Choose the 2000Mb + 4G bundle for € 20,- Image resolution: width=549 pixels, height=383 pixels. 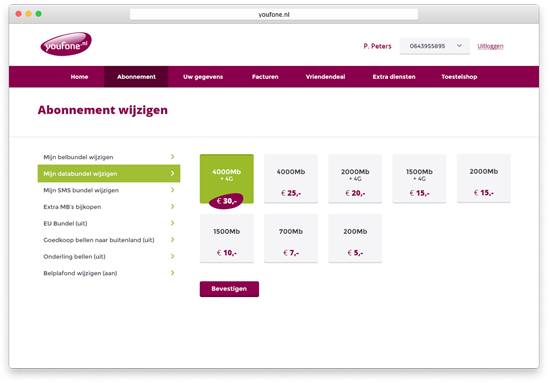(x=355, y=179)
